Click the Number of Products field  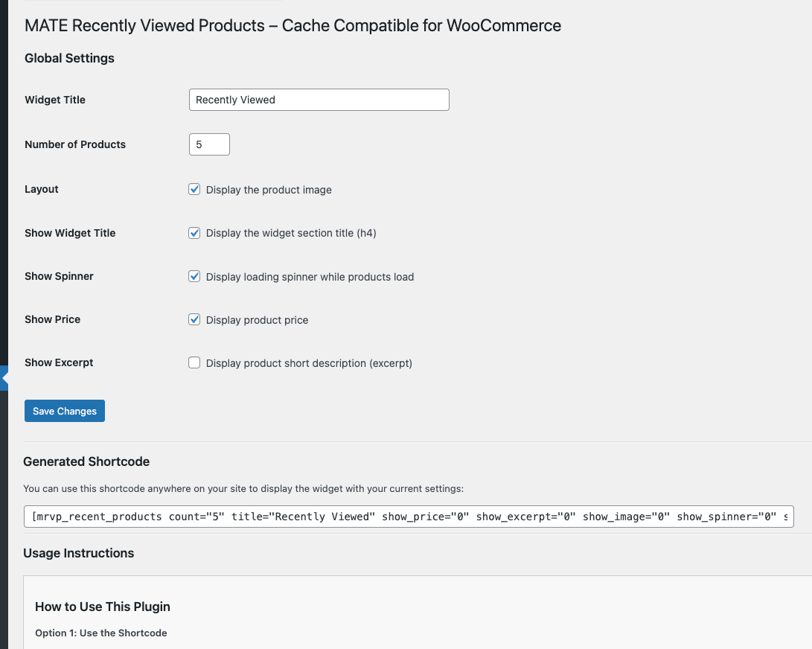(209, 144)
